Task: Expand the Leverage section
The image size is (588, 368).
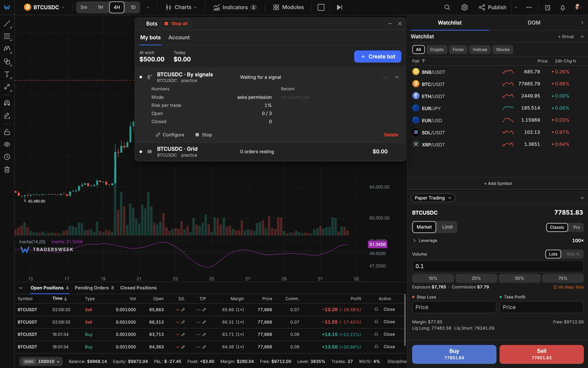Action: pos(425,241)
